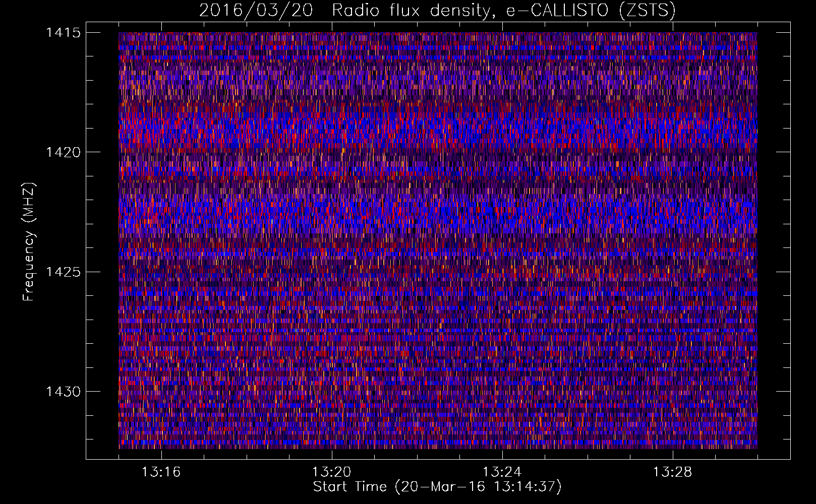Click the 1425 frequency tick label
The image size is (816, 504).
(x=64, y=272)
